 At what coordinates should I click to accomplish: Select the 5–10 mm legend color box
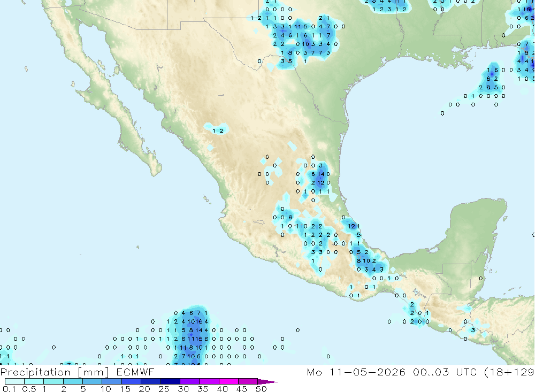point(93,381)
